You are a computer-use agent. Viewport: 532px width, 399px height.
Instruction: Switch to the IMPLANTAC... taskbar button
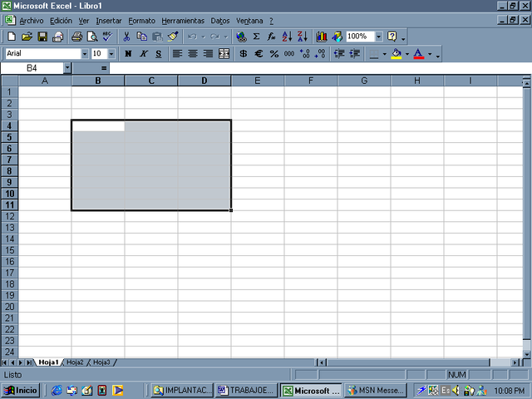pyautogui.click(x=182, y=391)
